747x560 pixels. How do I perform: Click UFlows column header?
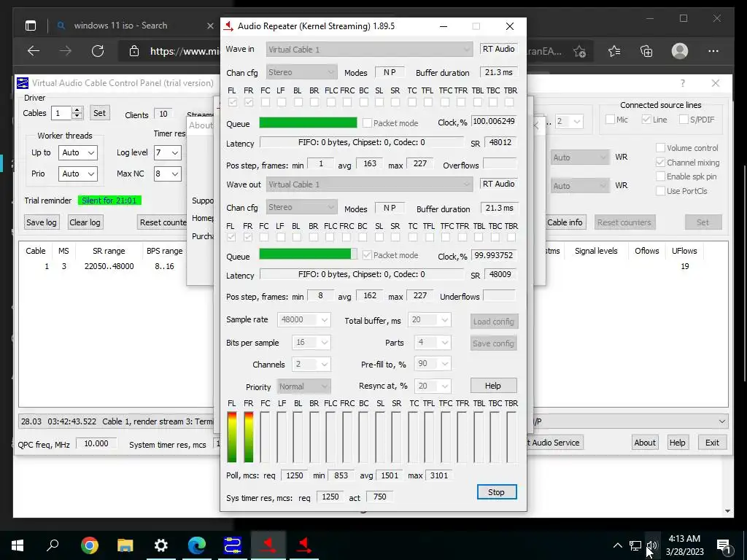click(x=684, y=251)
